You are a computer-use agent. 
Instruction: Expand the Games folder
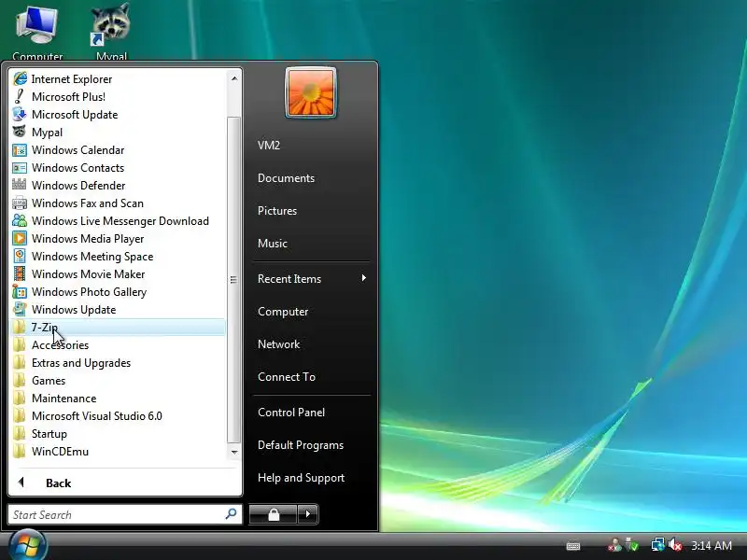point(118,381)
